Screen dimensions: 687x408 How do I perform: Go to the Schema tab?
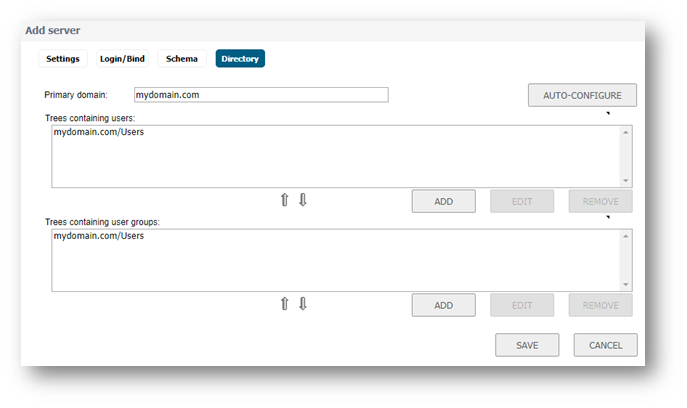[x=182, y=59]
